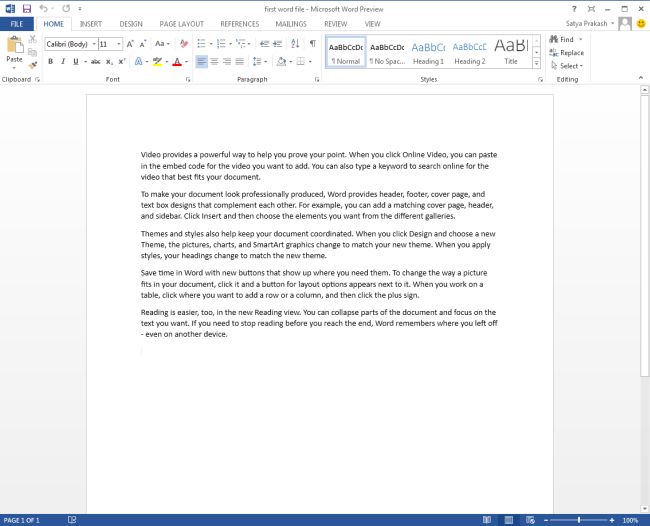650x526 pixels.
Task: Sort the selected text alphabetically
Action: coord(295,44)
